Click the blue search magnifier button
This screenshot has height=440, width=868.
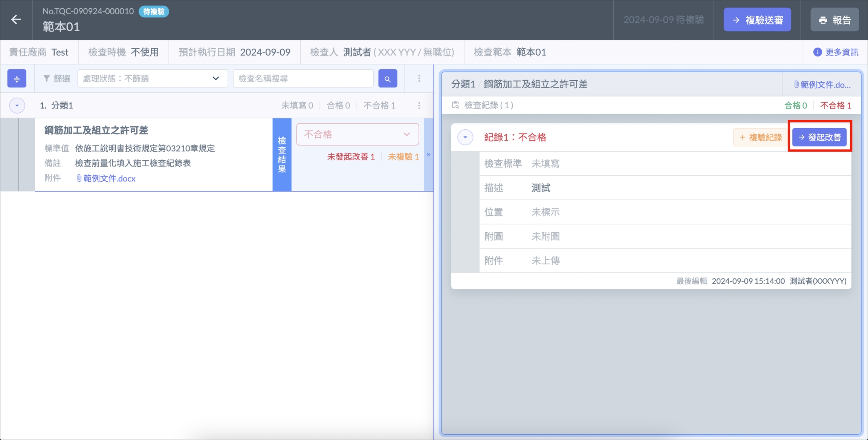(x=388, y=78)
